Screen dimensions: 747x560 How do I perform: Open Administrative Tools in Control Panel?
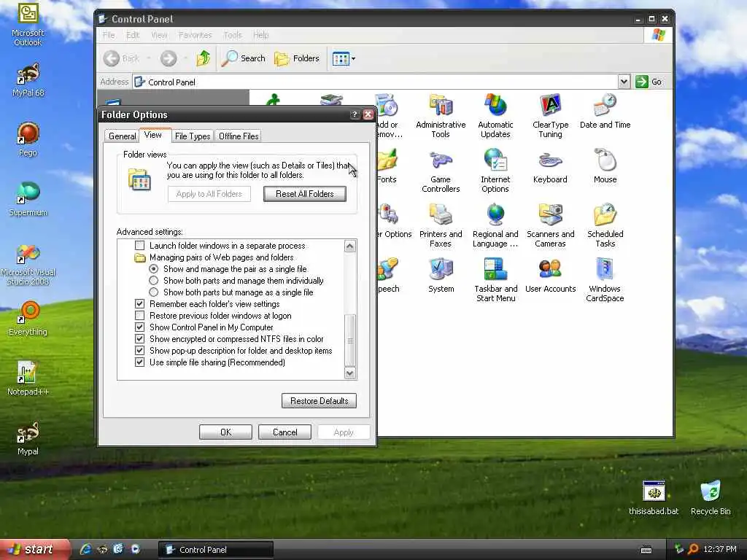click(x=441, y=116)
